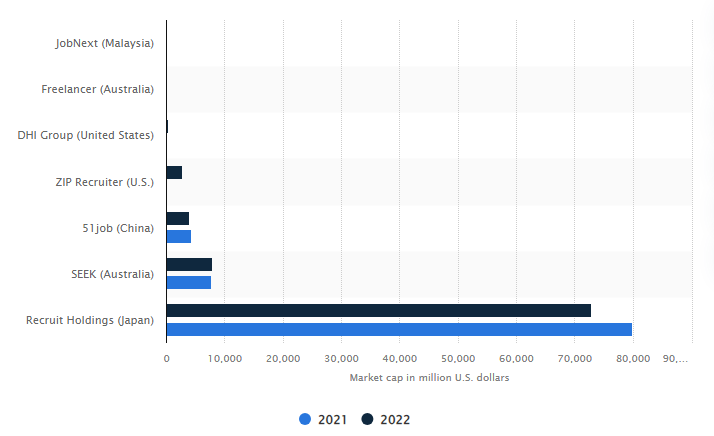Click the 70,000 axis tick label
Viewport: 714px width, 436px height.
point(575,359)
